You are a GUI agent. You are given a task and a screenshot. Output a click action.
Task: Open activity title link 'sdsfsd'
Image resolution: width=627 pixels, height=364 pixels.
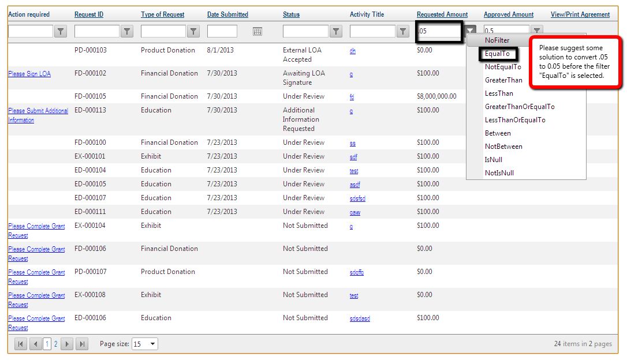click(x=357, y=198)
